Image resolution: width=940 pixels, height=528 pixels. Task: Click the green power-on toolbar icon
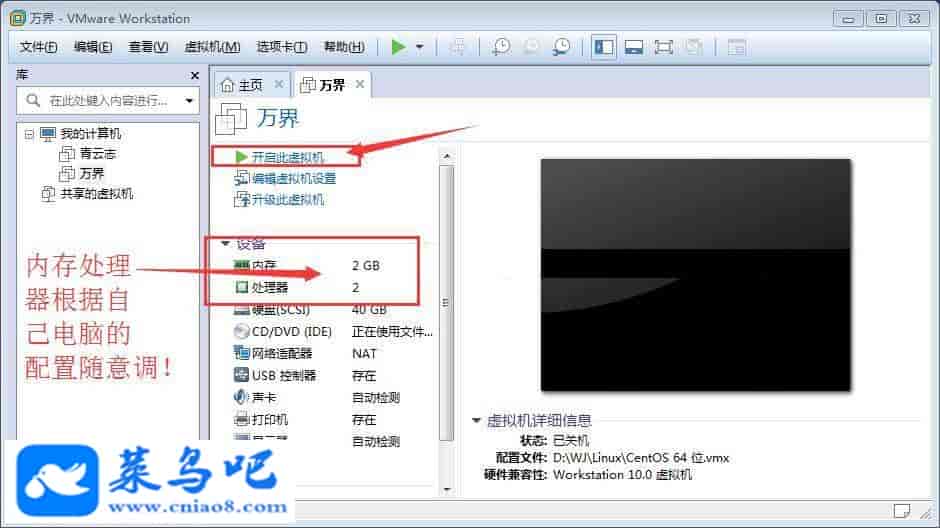click(x=399, y=47)
